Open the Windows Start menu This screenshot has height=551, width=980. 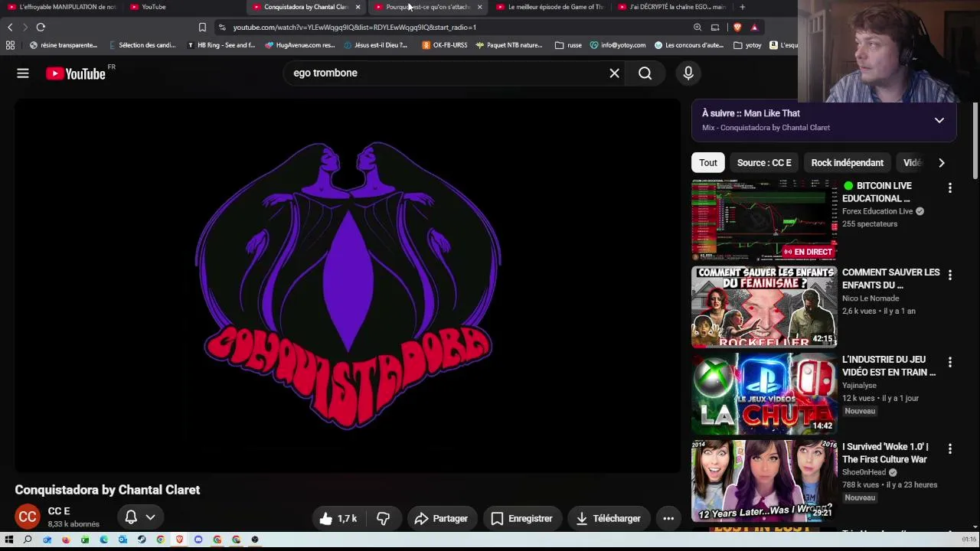point(9,540)
